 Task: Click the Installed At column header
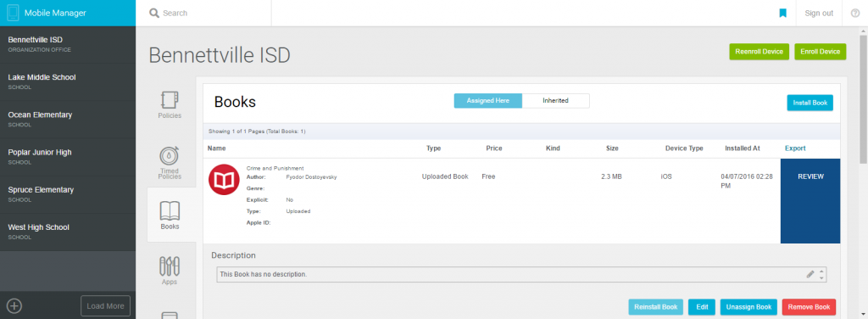coord(743,148)
